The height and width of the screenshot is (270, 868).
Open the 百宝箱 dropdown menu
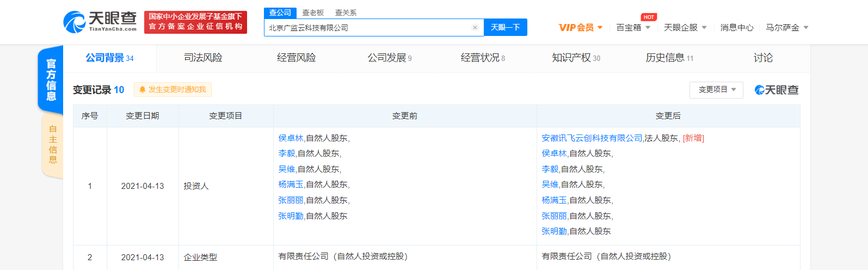coord(633,27)
